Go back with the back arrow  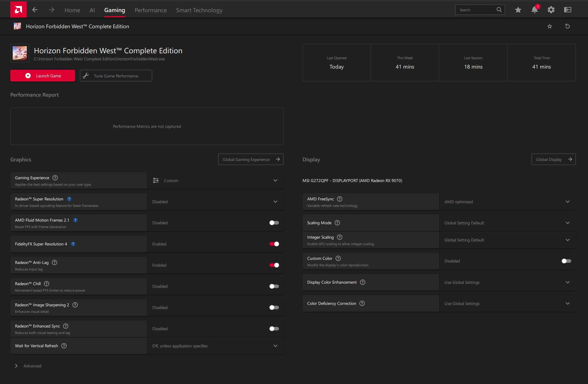[x=35, y=10]
